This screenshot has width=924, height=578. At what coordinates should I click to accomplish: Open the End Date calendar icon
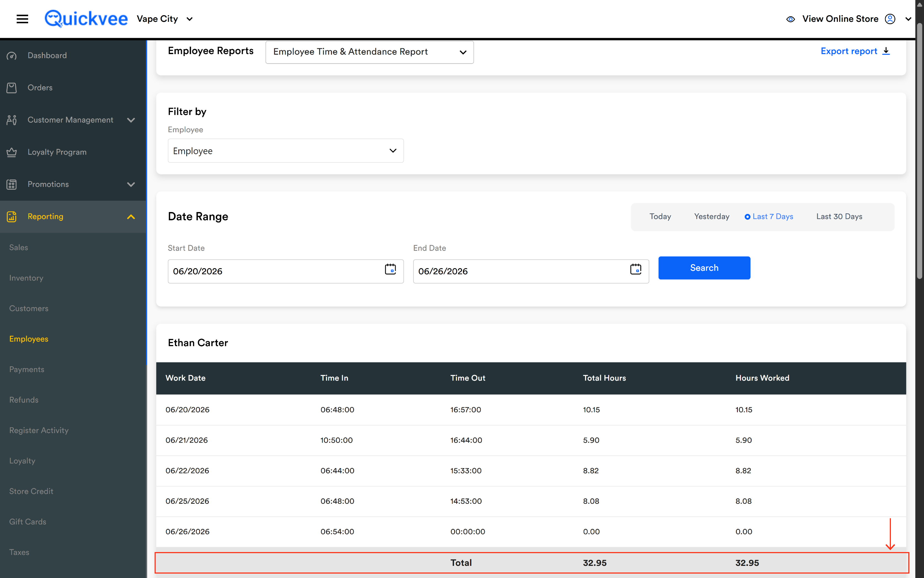point(635,269)
